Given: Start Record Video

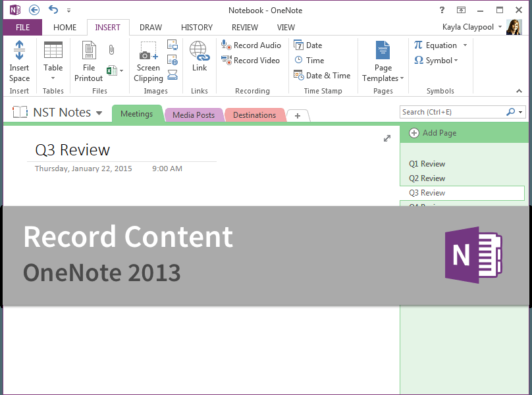Looking at the screenshot, I should pyautogui.click(x=250, y=61).
